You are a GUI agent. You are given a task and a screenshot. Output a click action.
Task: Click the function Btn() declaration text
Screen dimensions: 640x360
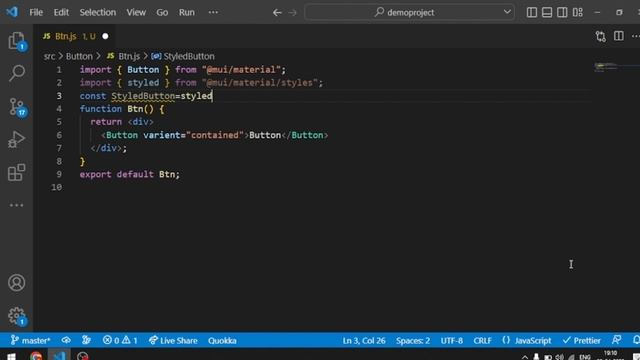point(122,109)
